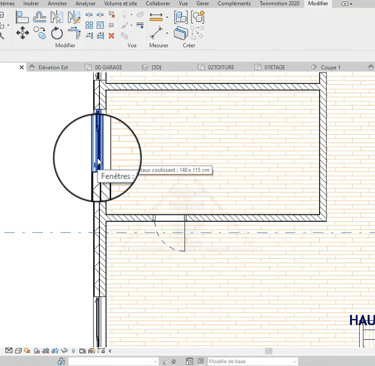The image size is (375, 366).
Task: Open the Modèle de base dropdown
Action: pos(252,361)
